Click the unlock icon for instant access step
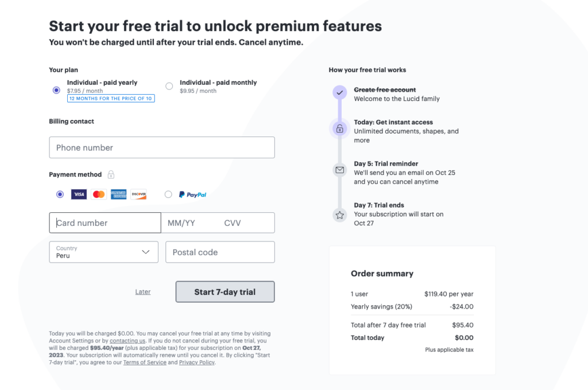The width and height of the screenshot is (588, 390). point(340,128)
